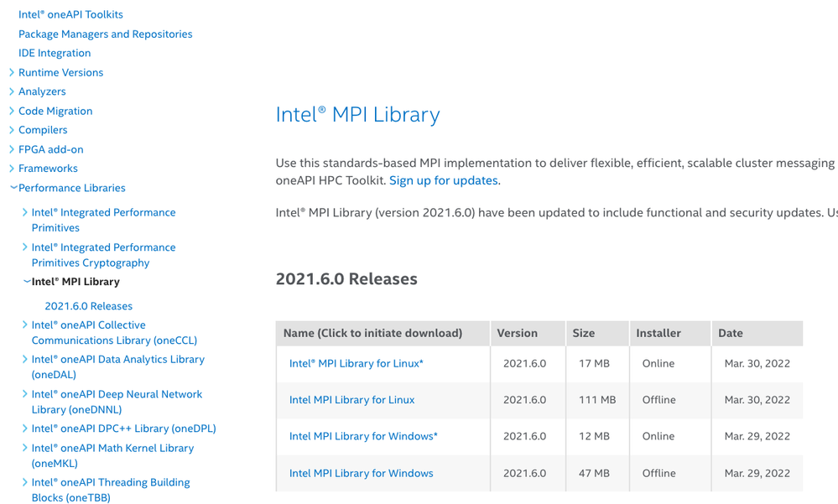The width and height of the screenshot is (838, 504).
Task: Expand the oneDPL library chevron
Action: [x=24, y=428]
